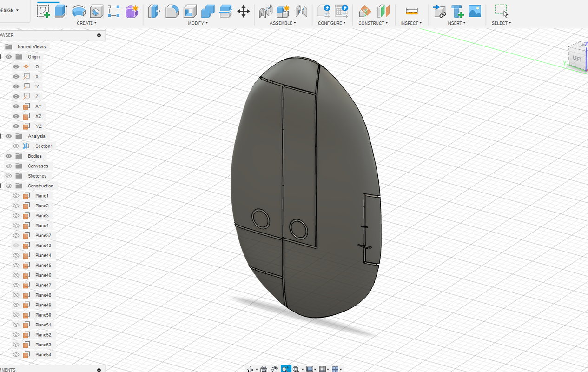This screenshot has width=588, height=372.
Task: Select the Measure tool
Action: click(411, 11)
